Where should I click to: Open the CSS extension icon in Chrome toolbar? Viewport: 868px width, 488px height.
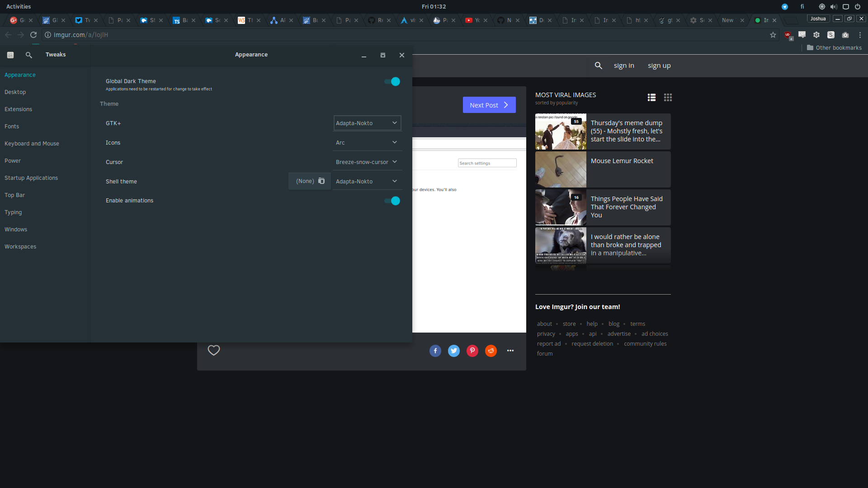click(802, 35)
